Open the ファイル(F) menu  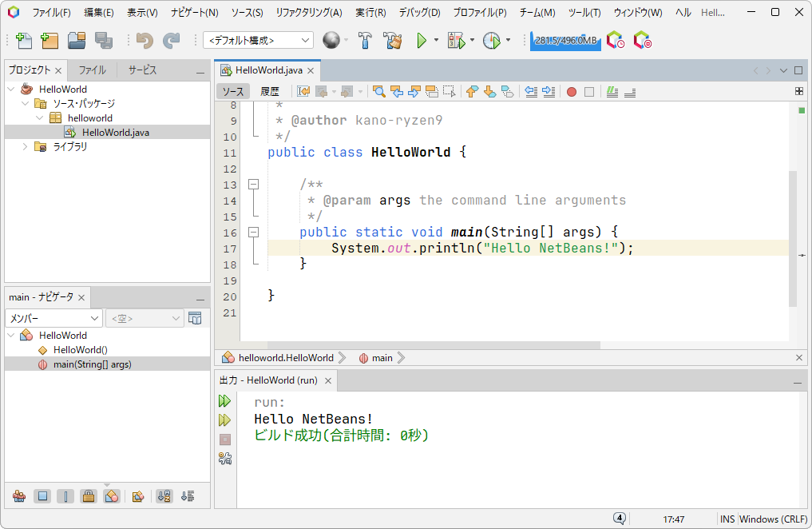[x=51, y=13]
